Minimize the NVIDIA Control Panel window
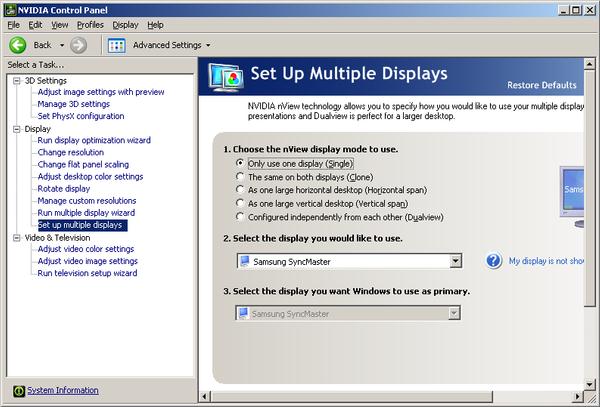 (563, 10)
